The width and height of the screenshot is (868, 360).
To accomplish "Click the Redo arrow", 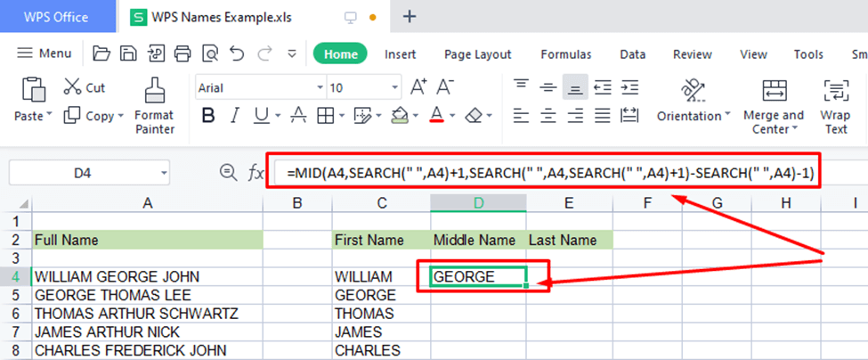I will (264, 53).
